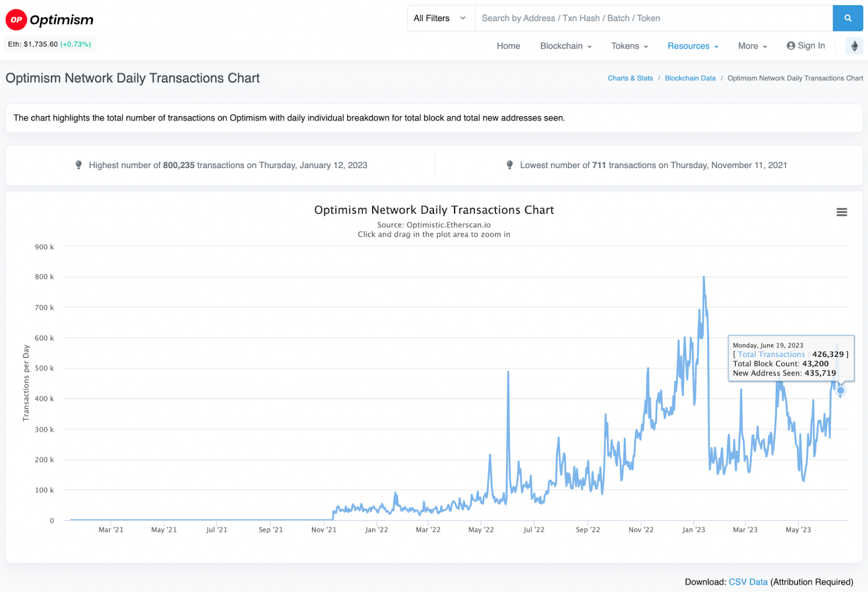Viewport: 868px width, 592px height.
Task: Click the June 19 data point marker
Action: pyautogui.click(x=841, y=390)
